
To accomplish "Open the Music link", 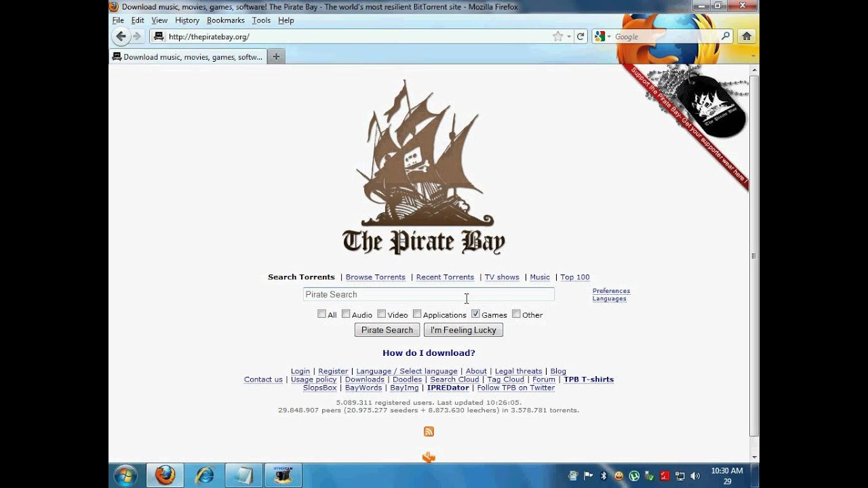I will click(540, 277).
